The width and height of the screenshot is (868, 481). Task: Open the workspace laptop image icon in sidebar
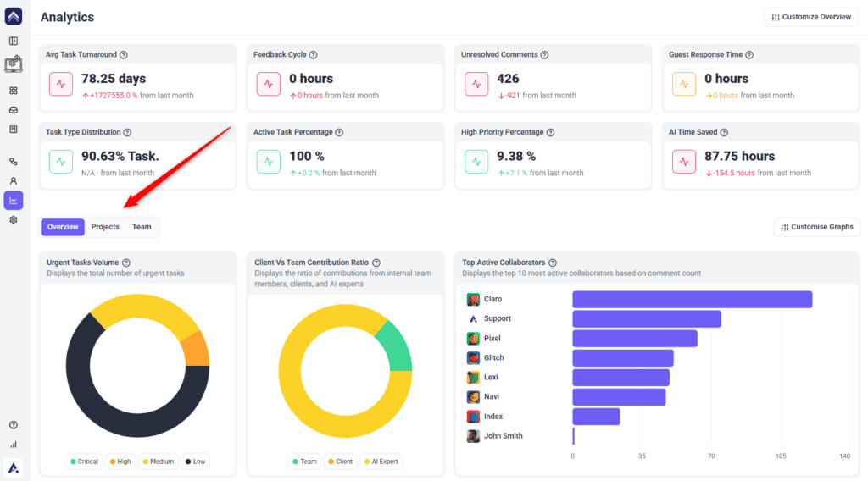click(x=14, y=64)
